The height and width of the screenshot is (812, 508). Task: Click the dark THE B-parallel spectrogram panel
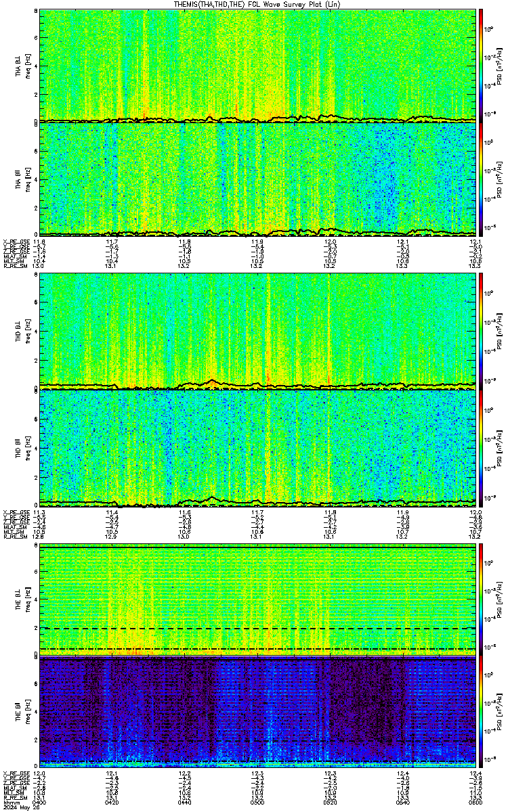tap(257, 713)
